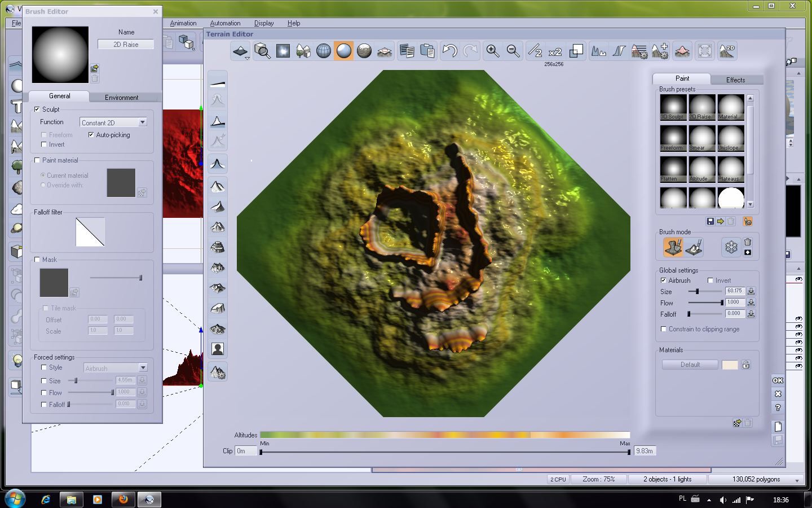Click the OK button

click(x=778, y=380)
